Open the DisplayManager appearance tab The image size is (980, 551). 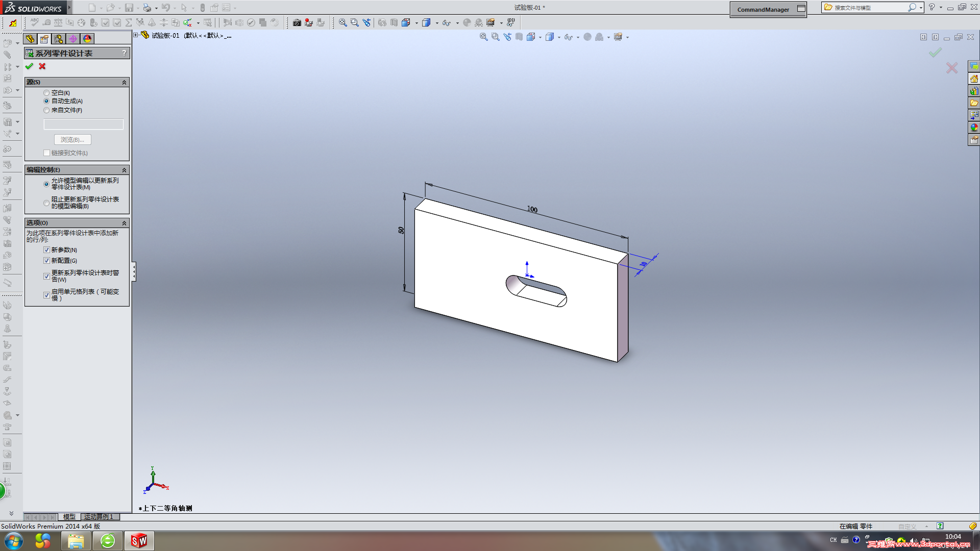tap(87, 39)
